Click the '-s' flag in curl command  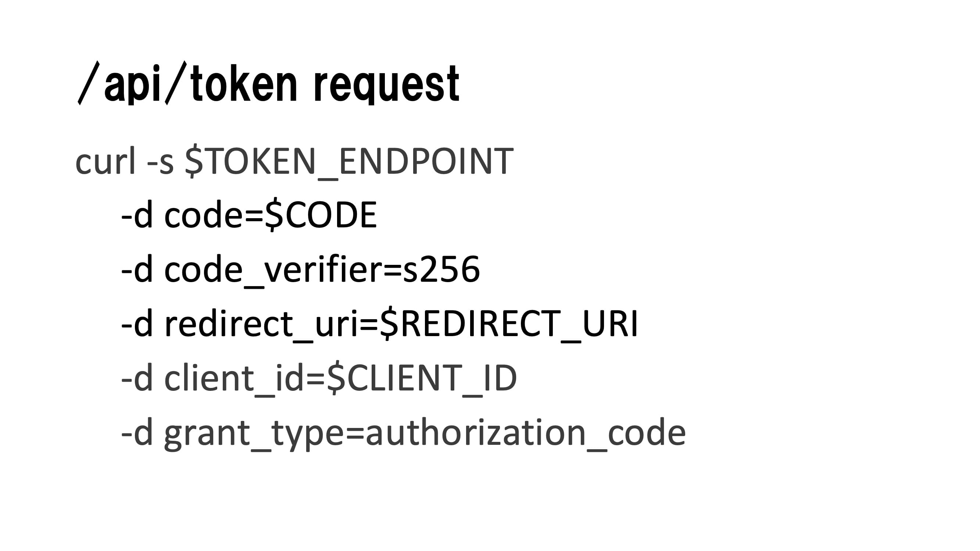[x=160, y=162]
